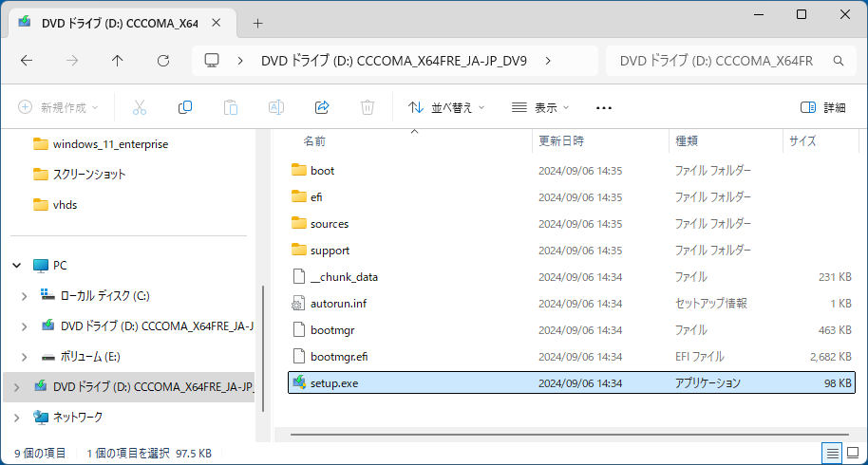Select the __chunk_data file
Screen dimensions: 868x465
pos(344,276)
